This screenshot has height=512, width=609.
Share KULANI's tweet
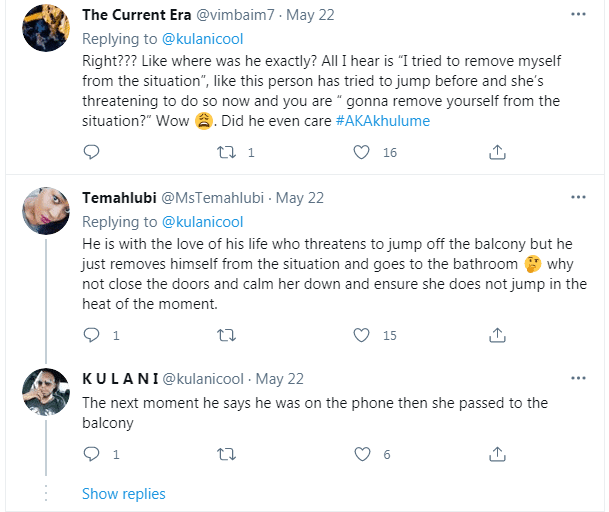tap(497, 454)
